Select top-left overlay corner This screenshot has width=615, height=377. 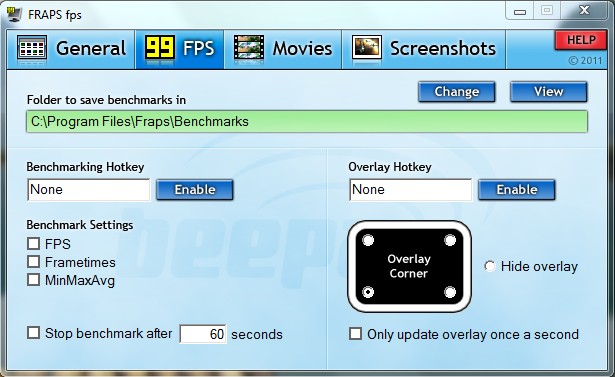coord(368,240)
